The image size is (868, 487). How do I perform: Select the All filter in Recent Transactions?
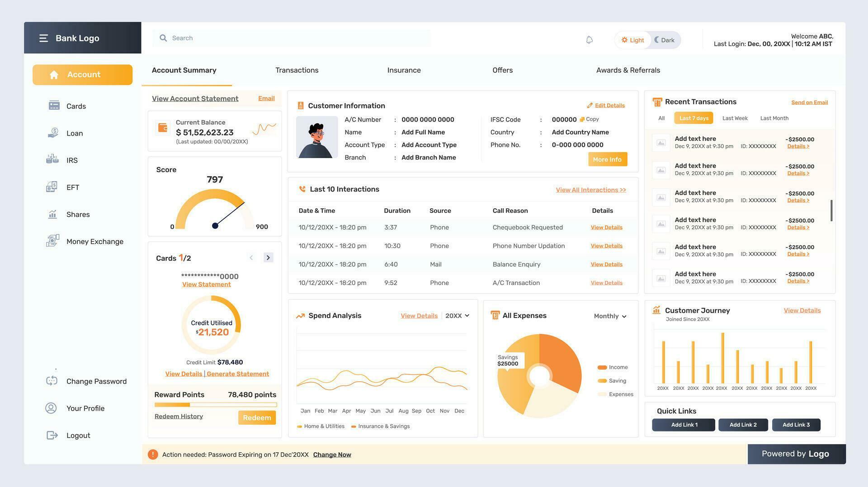[x=661, y=118]
